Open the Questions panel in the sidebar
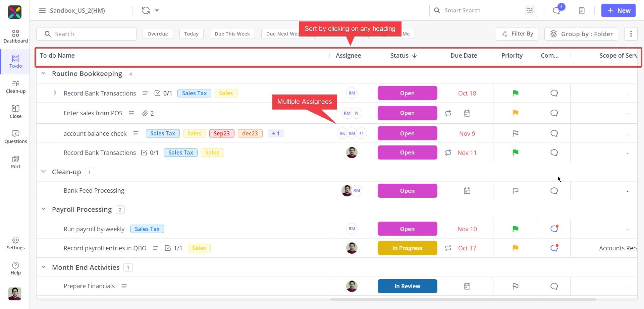Image resolution: width=644 pixels, height=309 pixels. 15,136
